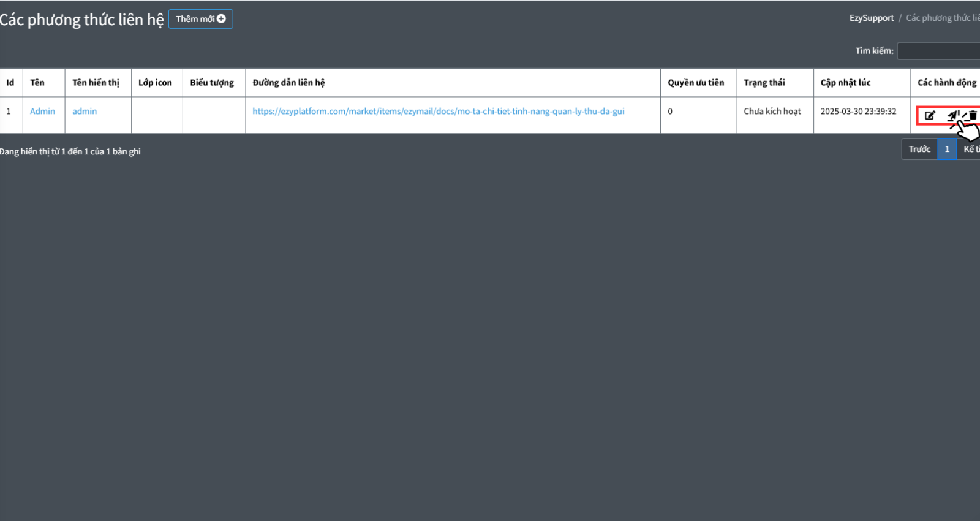Sort by Quyền ưu tiên column
The image size is (980, 521).
point(696,83)
